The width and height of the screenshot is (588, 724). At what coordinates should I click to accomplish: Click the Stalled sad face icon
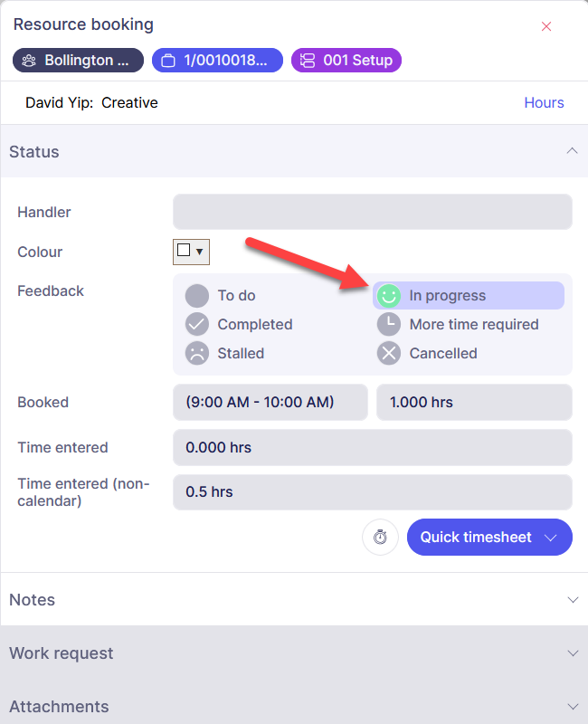point(197,354)
